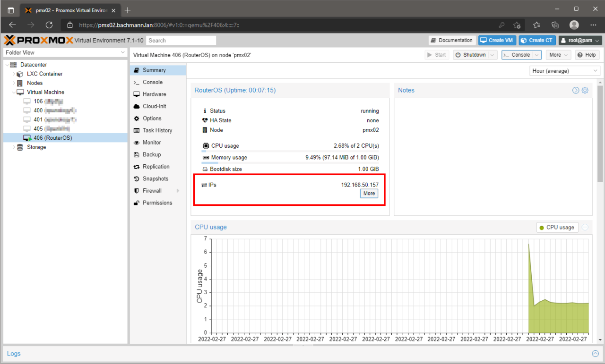Open Notes edit gear icon
This screenshot has width=605, height=364.
585,90
